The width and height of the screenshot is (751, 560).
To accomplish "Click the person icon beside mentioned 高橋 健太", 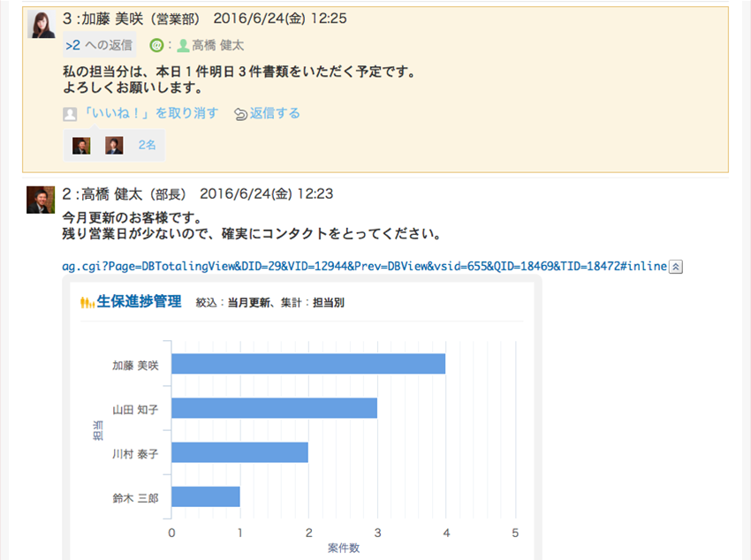I will [183, 45].
